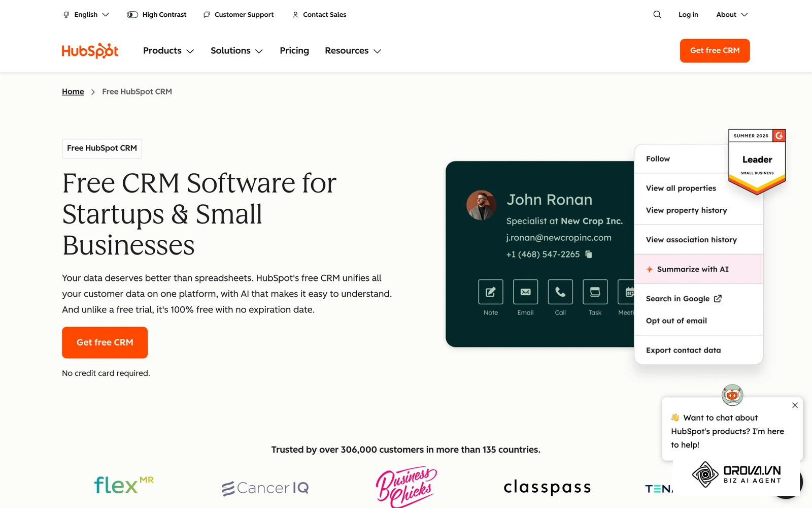Expand the Solutions menu

[236, 51]
